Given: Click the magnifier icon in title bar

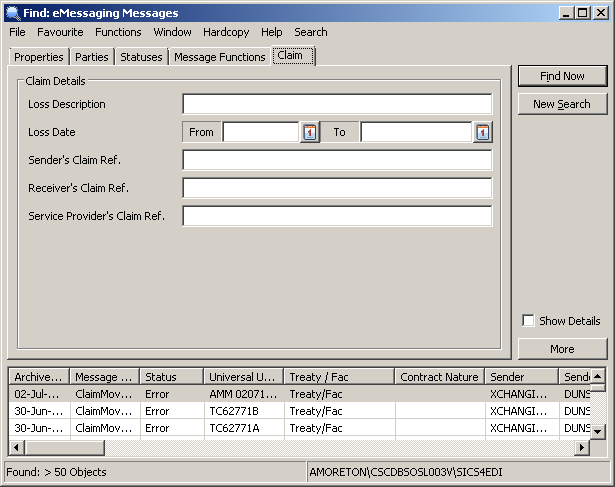Looking at the screenshot, I should coord(12,13).
